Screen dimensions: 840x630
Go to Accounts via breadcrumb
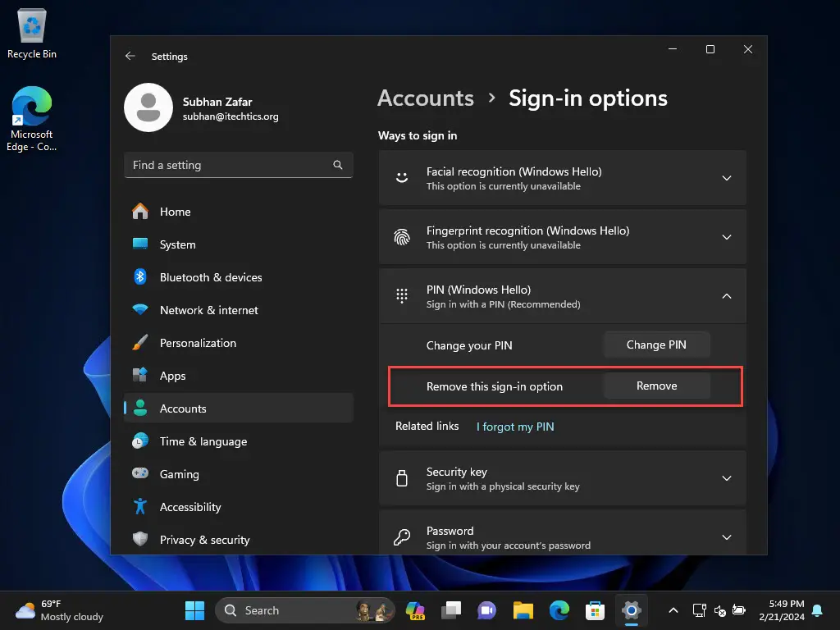426,98
